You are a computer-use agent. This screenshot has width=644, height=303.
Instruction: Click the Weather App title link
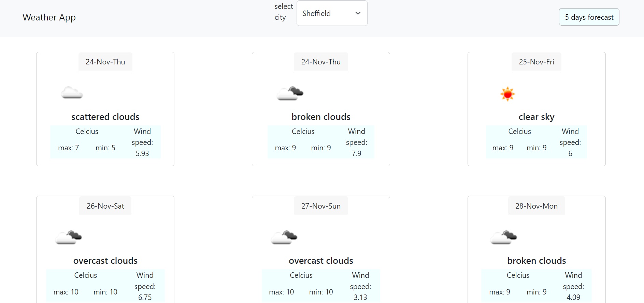point(49,17)
